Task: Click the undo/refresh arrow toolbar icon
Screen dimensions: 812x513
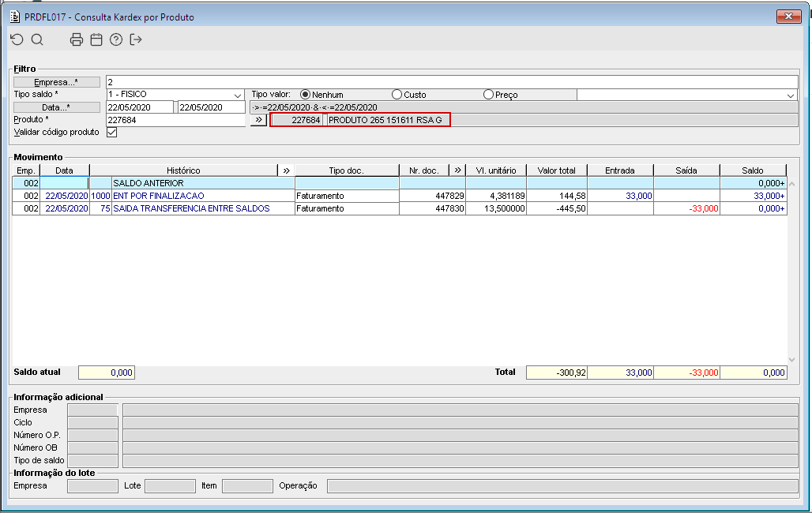Action: click(x=17, y=40)
